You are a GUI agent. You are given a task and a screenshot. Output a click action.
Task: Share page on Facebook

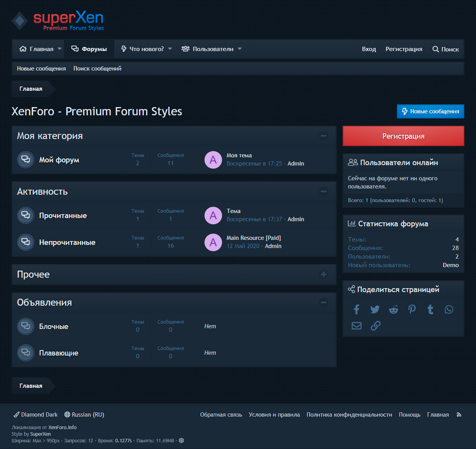[356, 309]
